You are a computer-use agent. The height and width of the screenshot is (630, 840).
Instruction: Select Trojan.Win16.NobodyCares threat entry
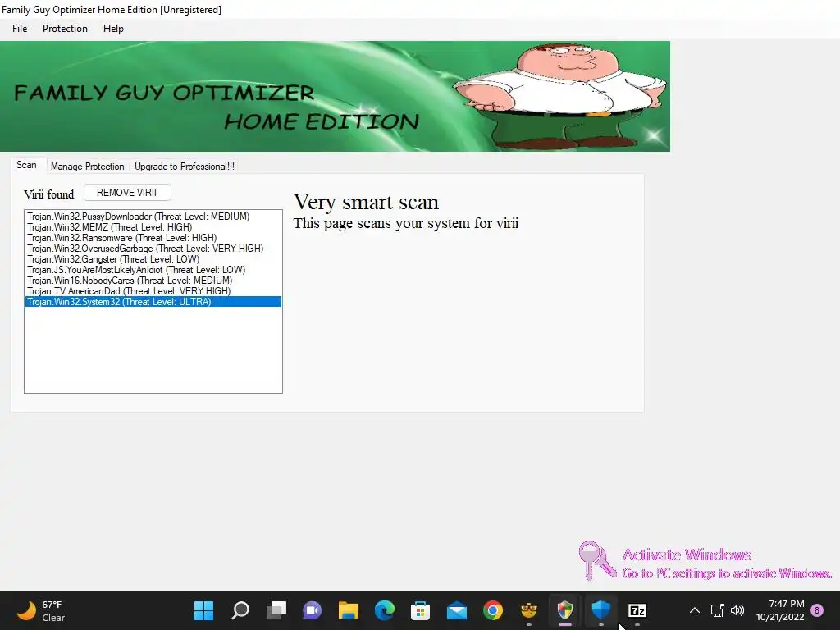153,281
